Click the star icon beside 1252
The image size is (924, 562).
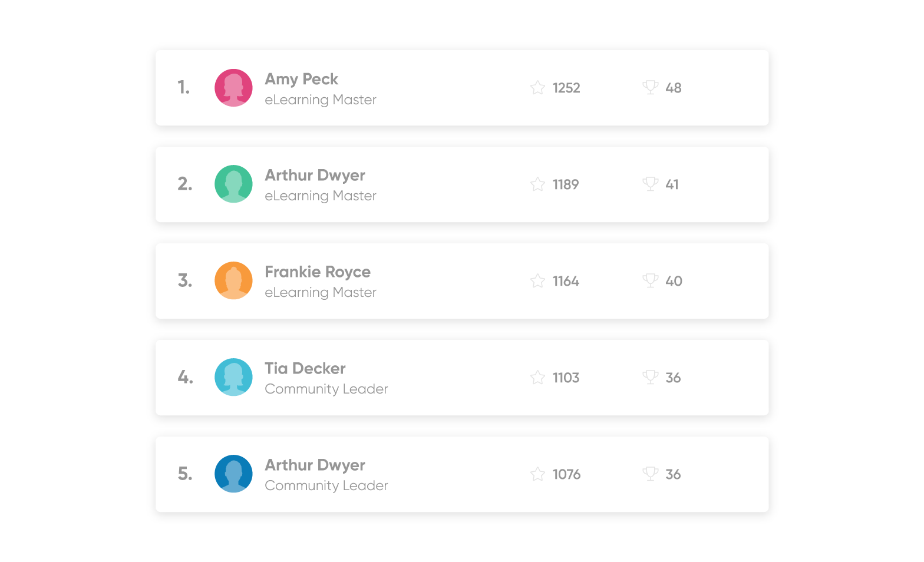[537, 88]
